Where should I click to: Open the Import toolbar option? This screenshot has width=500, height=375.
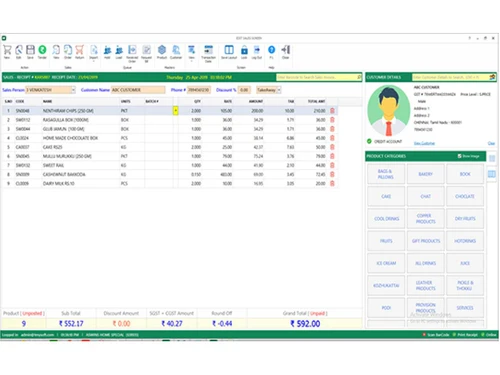click(x=94, y=52)
